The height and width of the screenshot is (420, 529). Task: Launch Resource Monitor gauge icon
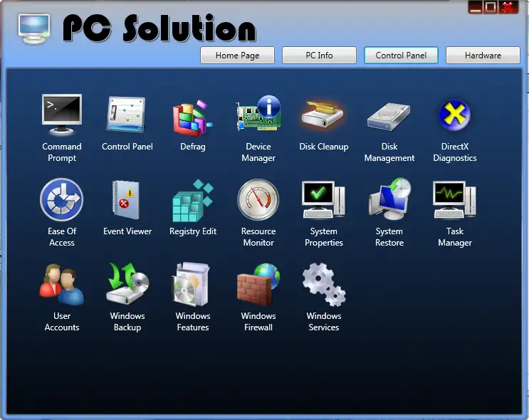[258, 200]
